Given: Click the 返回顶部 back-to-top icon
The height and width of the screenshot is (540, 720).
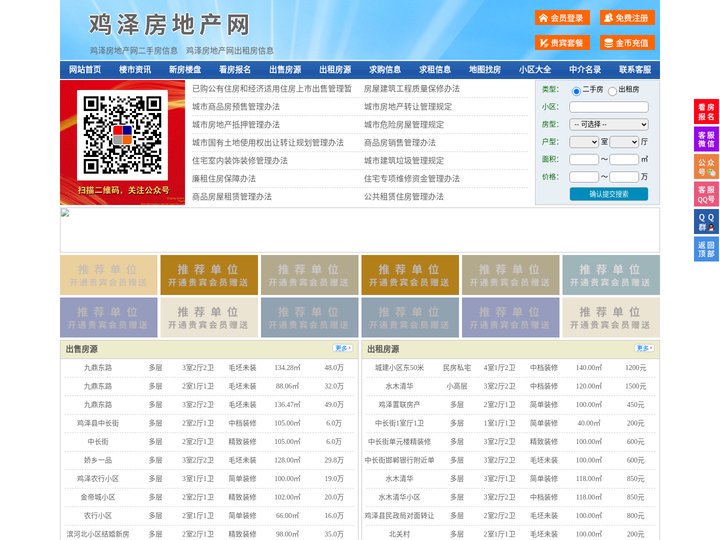Looking at the screenshot, I should point(706,249).
